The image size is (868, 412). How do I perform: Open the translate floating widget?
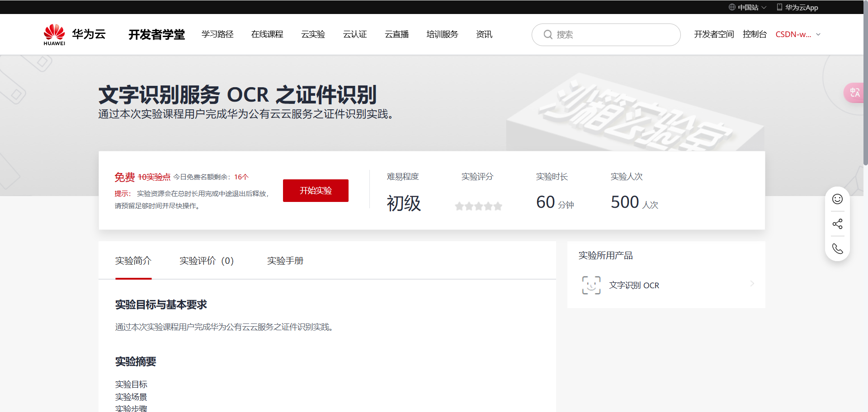pyautogui.click(x=854, y=93)
